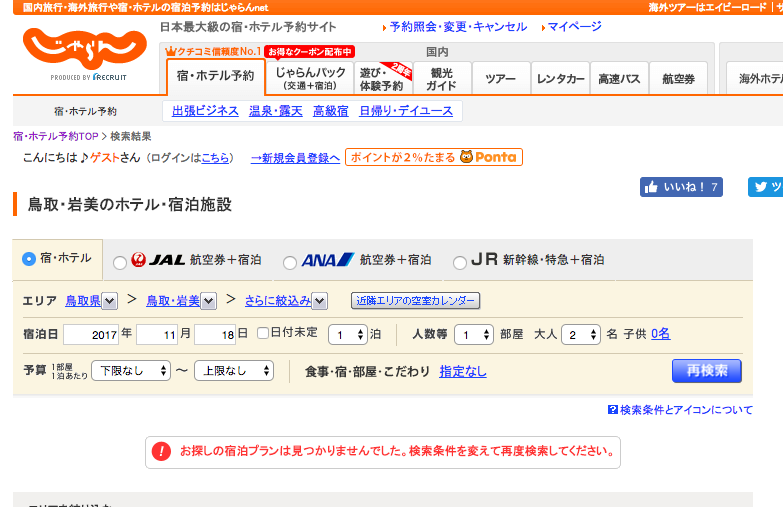Click the 鳥取県 area link

[83, 301]
